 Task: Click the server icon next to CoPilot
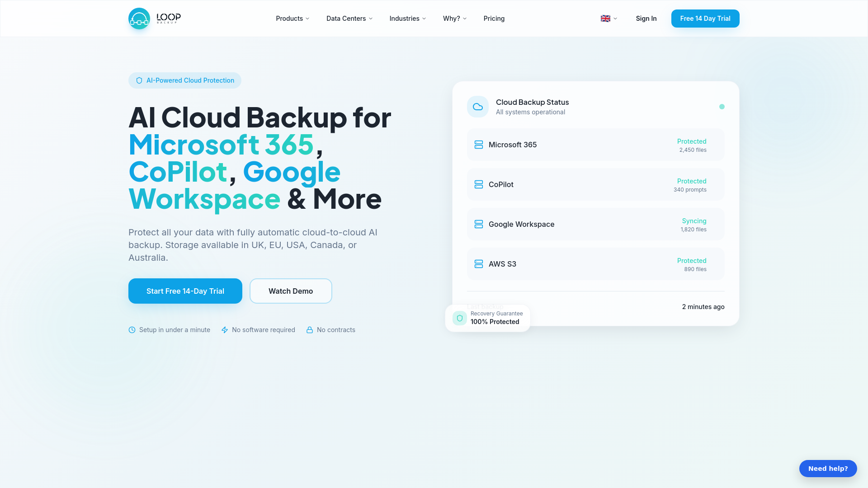coord(479,184)
